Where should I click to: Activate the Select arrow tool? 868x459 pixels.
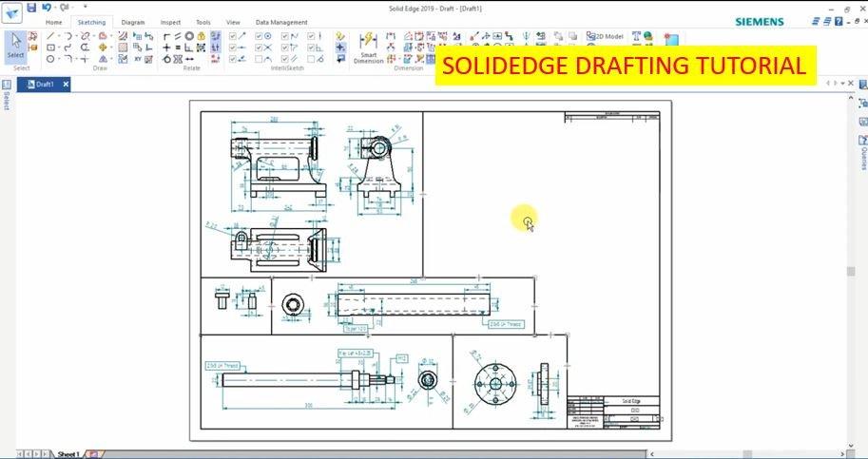point(16,45)
